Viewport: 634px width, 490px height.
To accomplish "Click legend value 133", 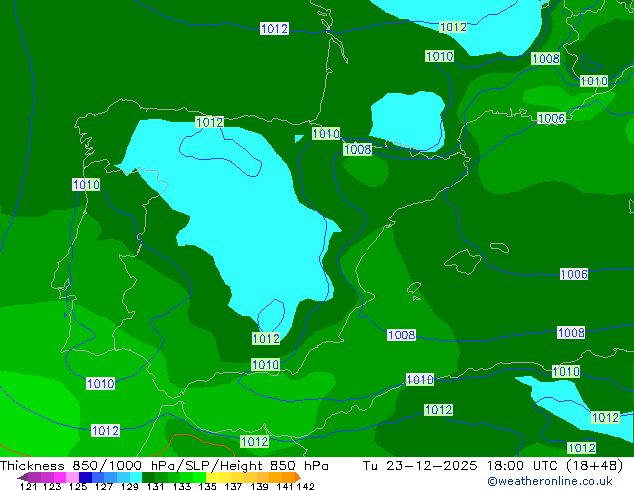I will (182, 486).
